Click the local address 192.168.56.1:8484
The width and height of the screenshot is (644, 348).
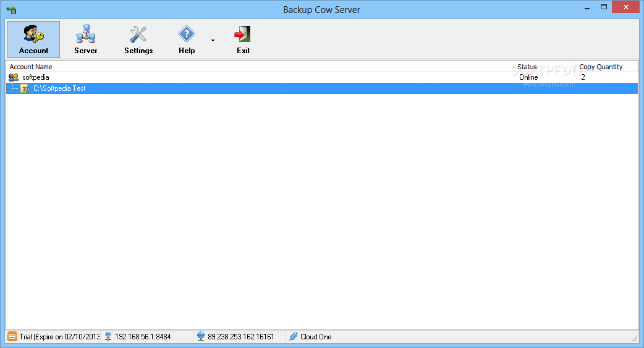coord(143,336)
